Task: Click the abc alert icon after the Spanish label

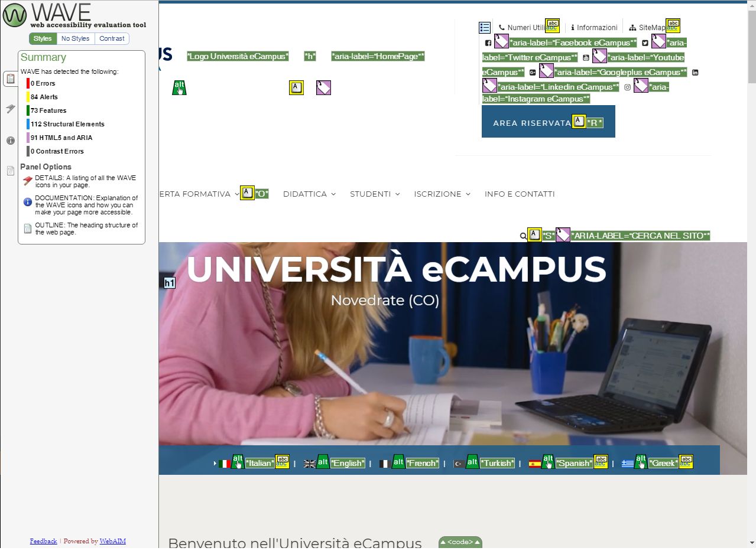Action: click(x=601, y=462)
